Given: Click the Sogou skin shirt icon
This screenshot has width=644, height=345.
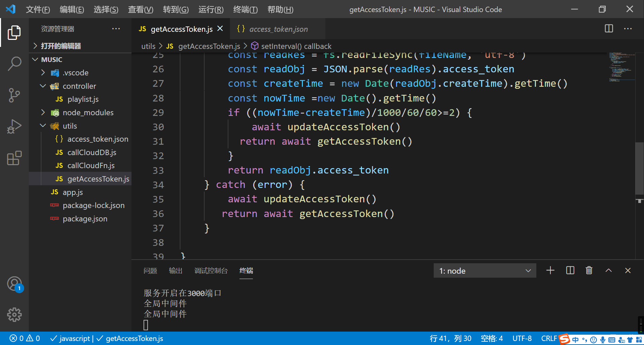Looking at the screenshot, I should point(630,340).
